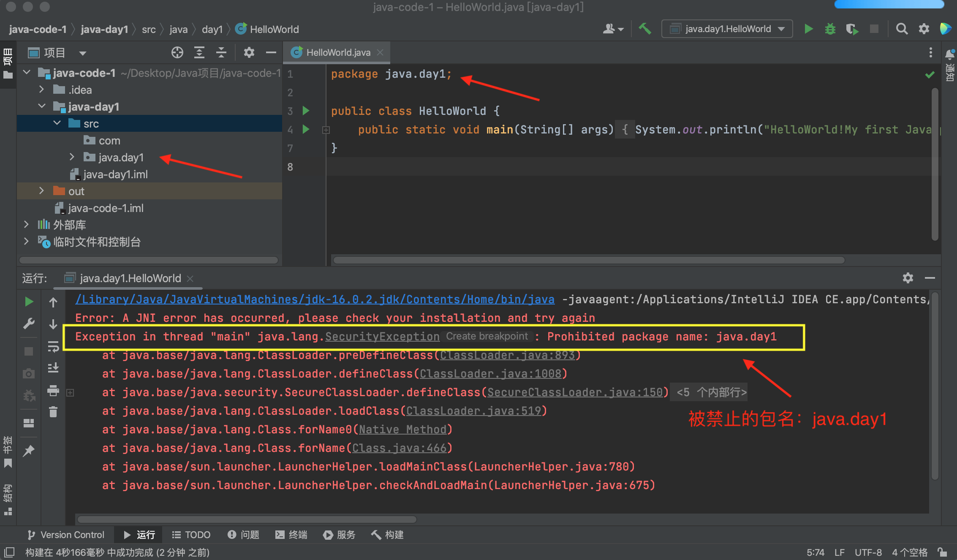Expand all nodes in project tree
This screenshot has height=560, width=957.
pyautogui.click(x=199, y=52)
